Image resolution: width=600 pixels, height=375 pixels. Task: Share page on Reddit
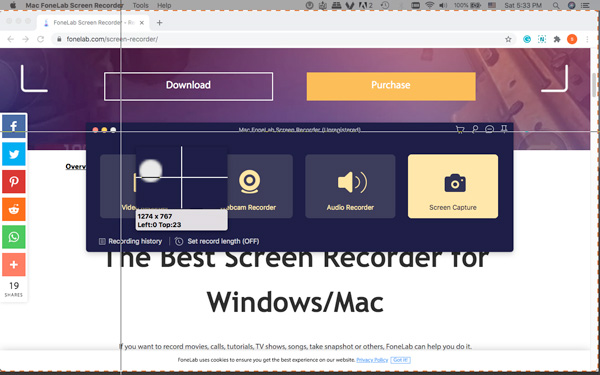pos(14,209)
